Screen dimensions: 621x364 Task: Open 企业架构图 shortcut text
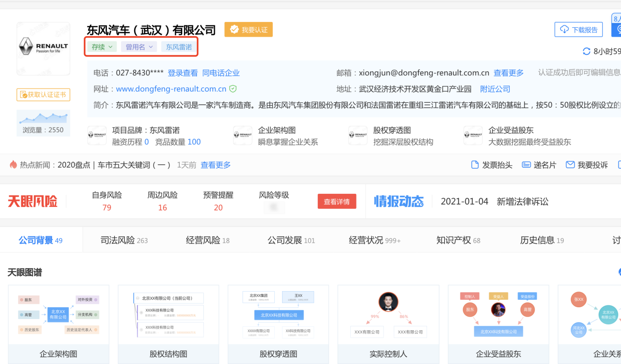coord(277,130)
